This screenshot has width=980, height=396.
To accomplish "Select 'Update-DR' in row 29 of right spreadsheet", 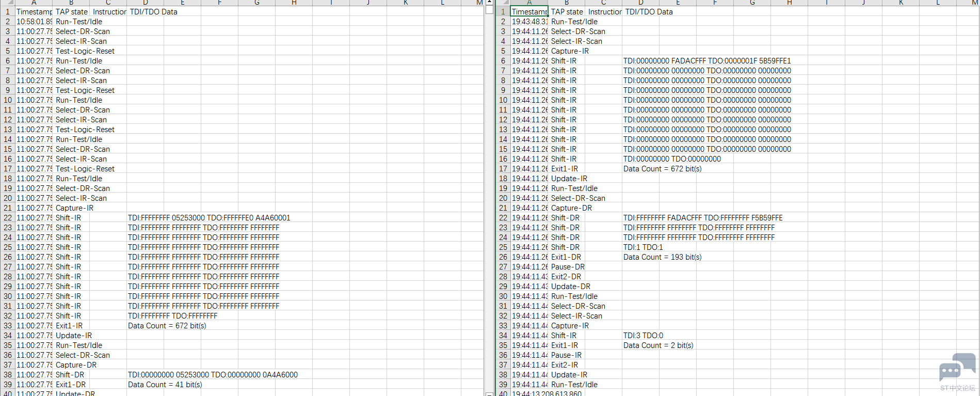I will coord(571,286).
